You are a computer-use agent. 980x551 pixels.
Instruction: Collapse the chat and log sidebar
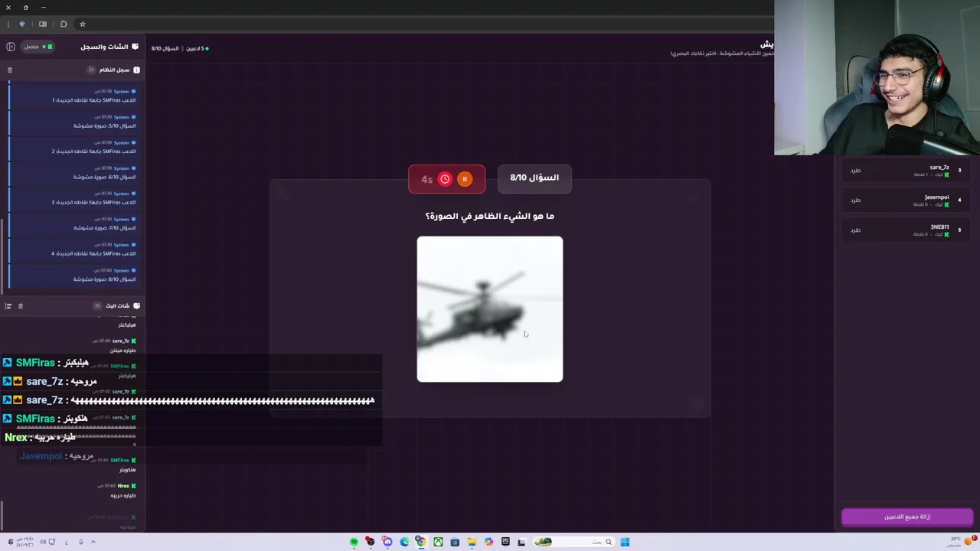pos(11,47)
